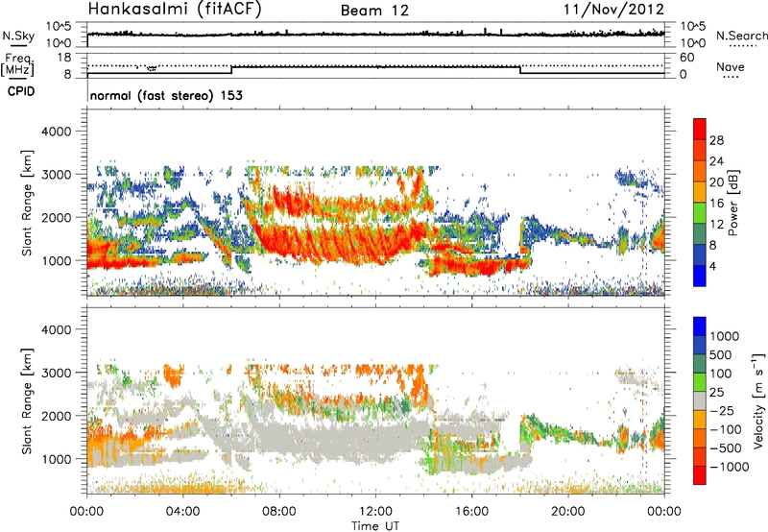Click the Hankasalmi (fitACF) title

point(175,9)
